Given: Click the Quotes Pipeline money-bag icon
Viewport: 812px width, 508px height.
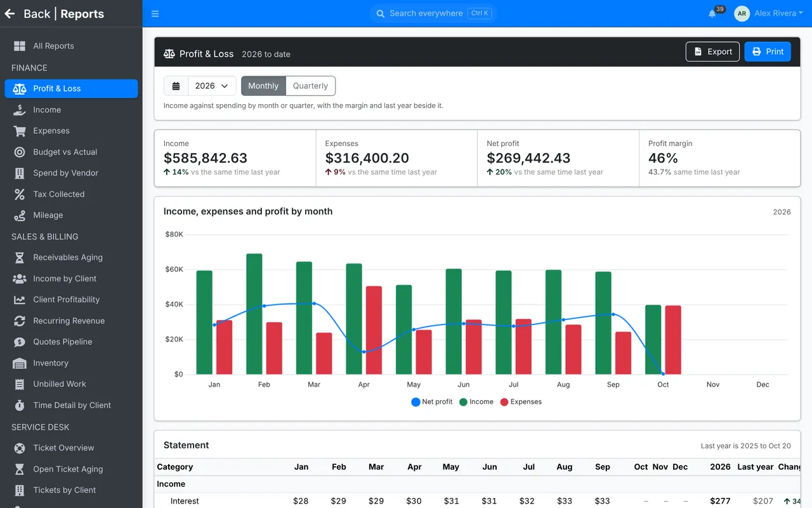Looking at the screenshot, I should tap(20, 342).
